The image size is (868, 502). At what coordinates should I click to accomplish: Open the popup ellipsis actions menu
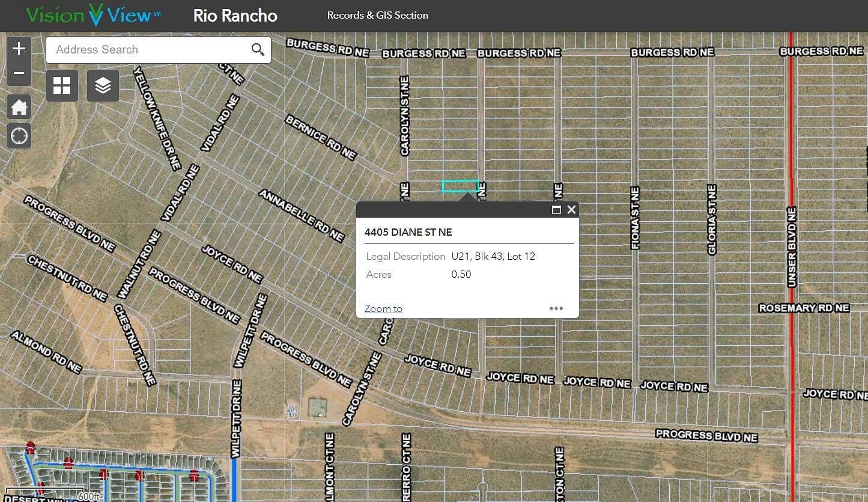556,308
